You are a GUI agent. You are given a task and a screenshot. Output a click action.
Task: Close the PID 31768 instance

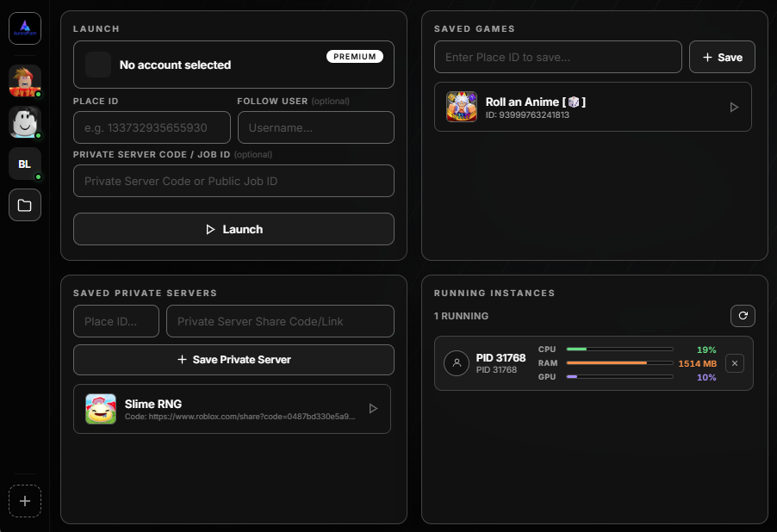click(x=735, y=363)
